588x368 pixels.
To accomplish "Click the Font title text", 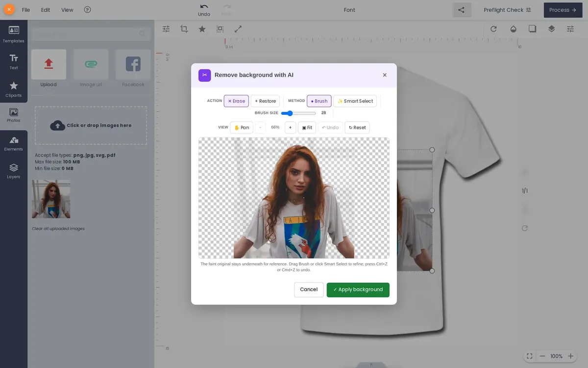I will [x=349, y=10].
